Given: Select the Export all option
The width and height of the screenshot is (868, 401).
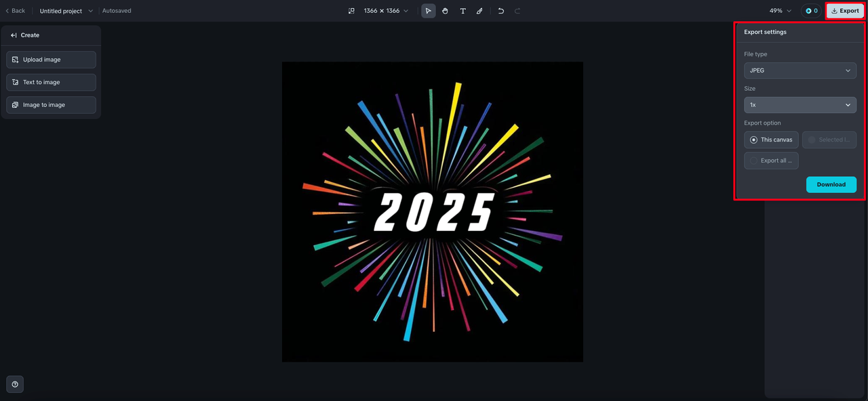Looking at the screenshot, I should (771, 161).
